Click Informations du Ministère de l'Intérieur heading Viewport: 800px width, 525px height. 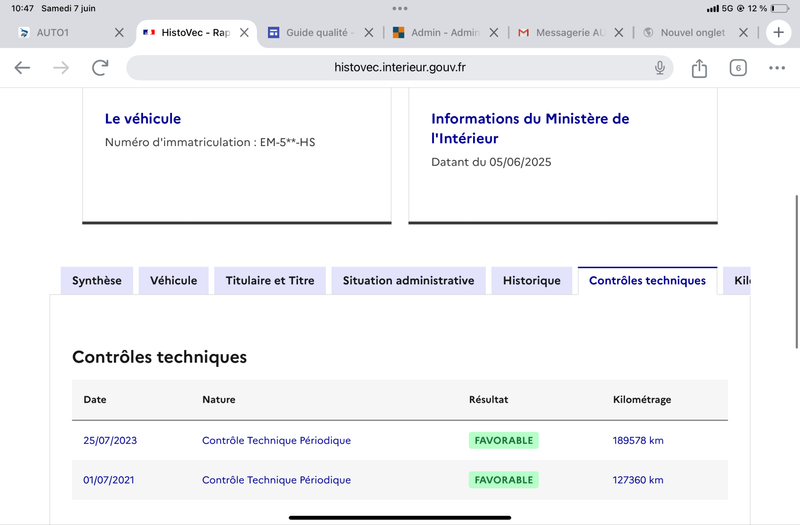click(x=530, y=129)
